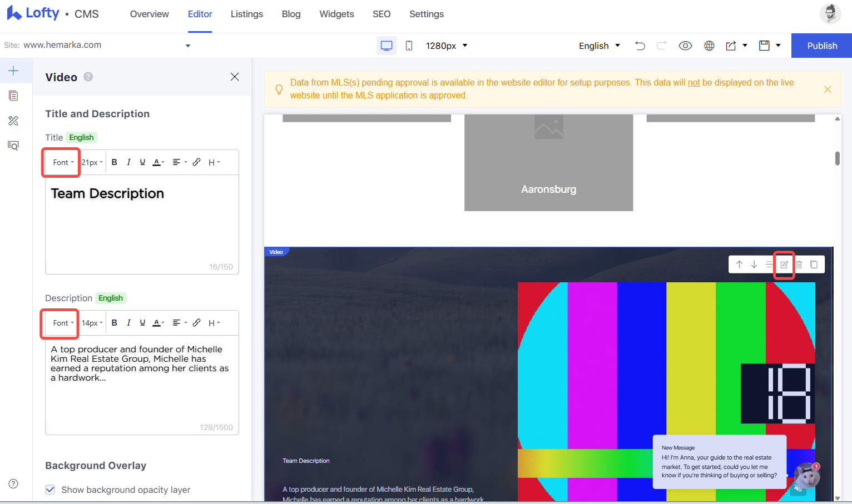Open Title heading H dropdown
Image resolution: width=852 pixels, height=504 pixels.
pos(214,162)
